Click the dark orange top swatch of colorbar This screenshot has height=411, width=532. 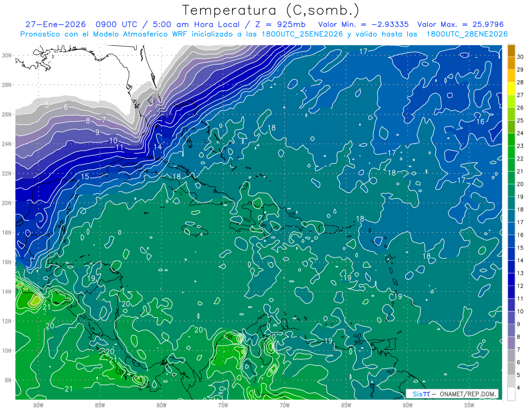[511, 51]
